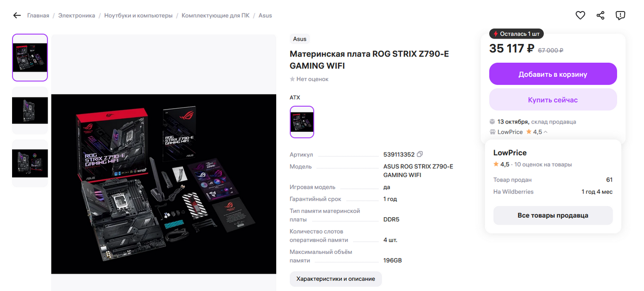This screenshot has height=291, width=644.
Task: Select the first product image thumbnail
Action: click(30, 57)
